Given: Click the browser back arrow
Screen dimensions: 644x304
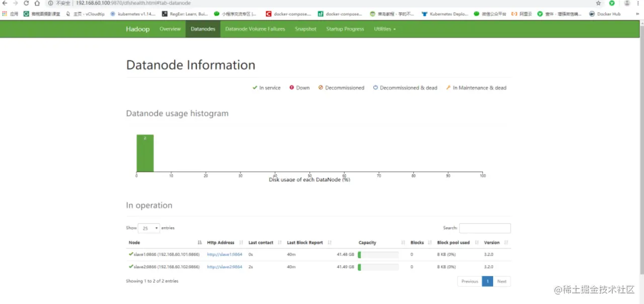Looking at the screenshot, I should point(5,3).
